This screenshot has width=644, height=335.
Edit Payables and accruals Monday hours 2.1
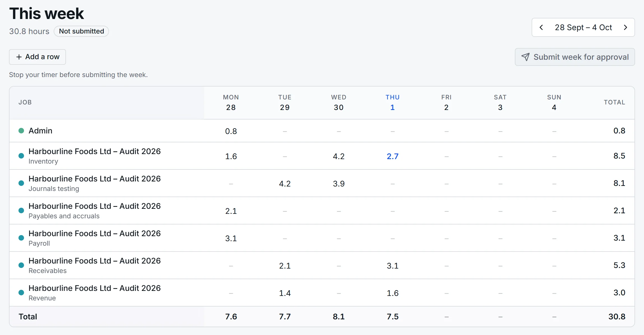tap(231, 211)
